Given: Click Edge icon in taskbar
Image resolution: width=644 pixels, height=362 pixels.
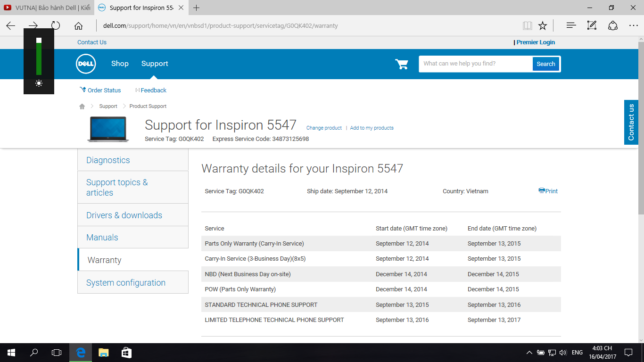Looking at the screenshot, I should point(81,353).
